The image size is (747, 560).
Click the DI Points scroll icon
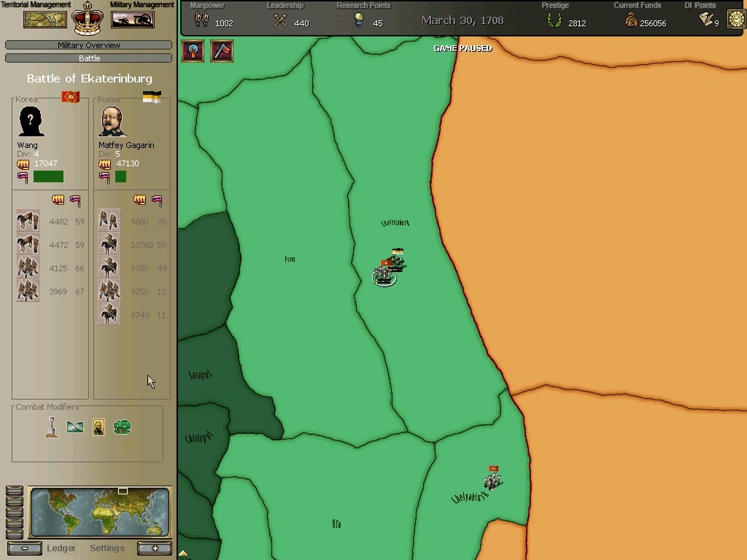point(706,19)
